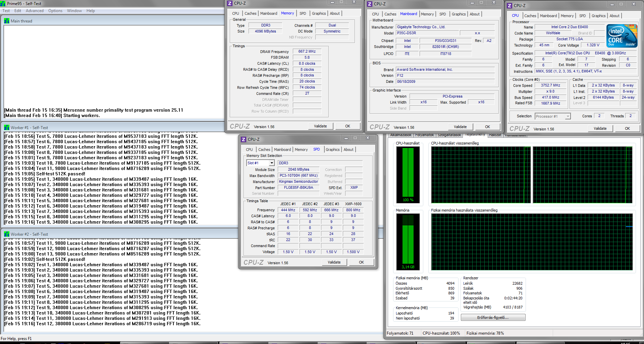Screen dimensions: 644x344
Task: Click the CPU usage meter showing 100 %
Action: tap(408, 174)
